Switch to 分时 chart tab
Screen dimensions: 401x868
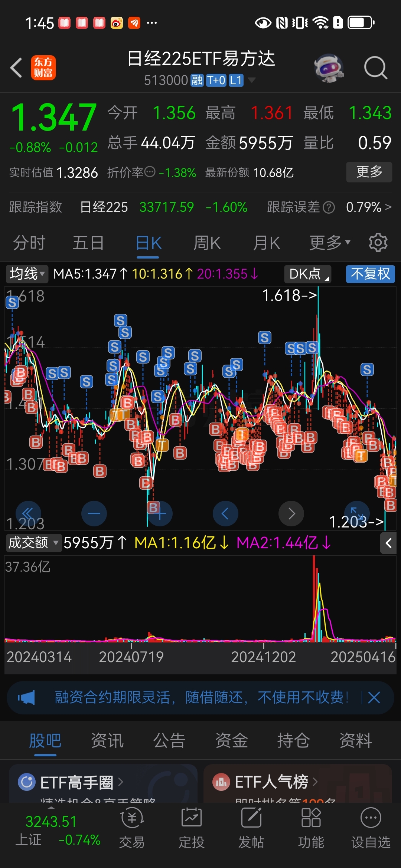(29, 243)
